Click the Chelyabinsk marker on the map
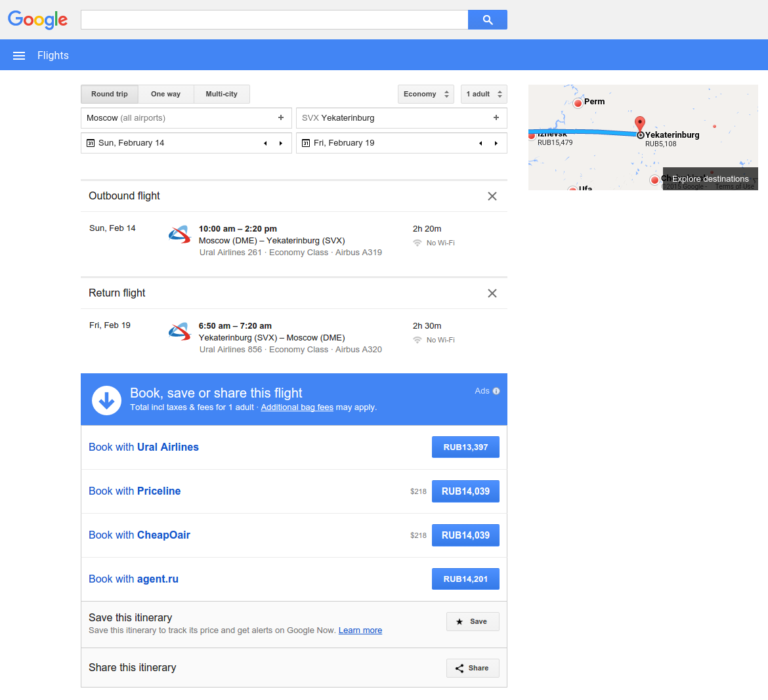 tap(654, 180)
